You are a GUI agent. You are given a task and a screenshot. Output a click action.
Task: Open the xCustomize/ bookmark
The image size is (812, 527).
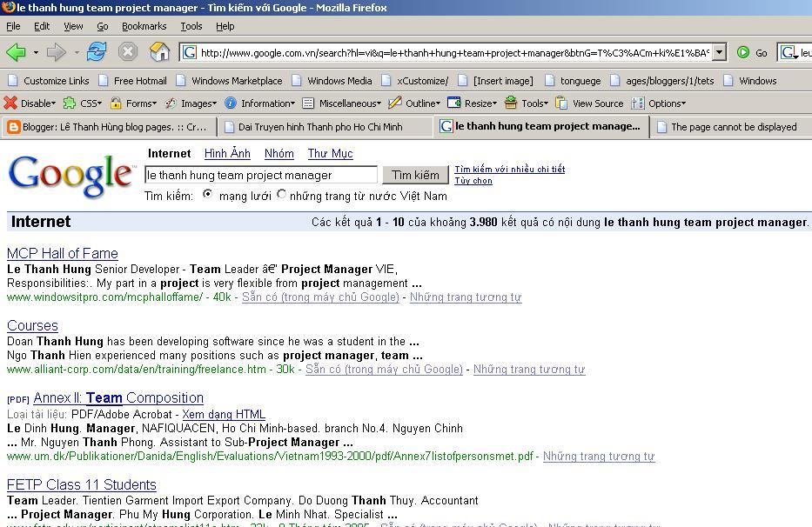point(415,81)
